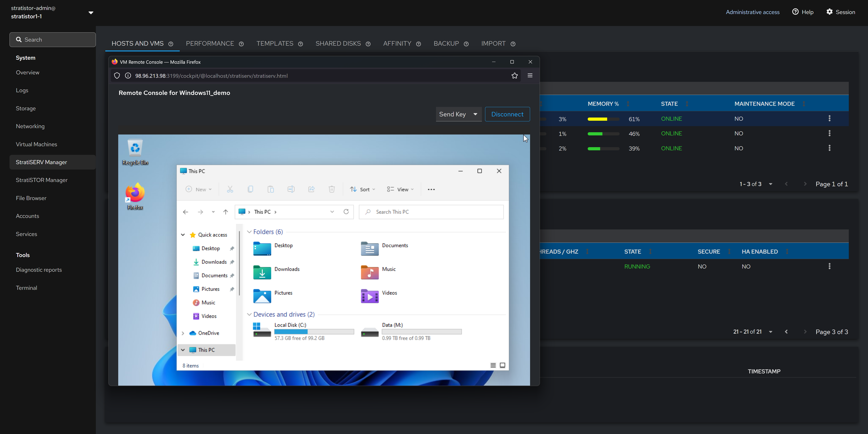Image resolution: width=868 pixels, height=434 pixels.
Task: Click the Local Disk (C:) usage bar
Action: pyautogui.click(x=314, y=332)
